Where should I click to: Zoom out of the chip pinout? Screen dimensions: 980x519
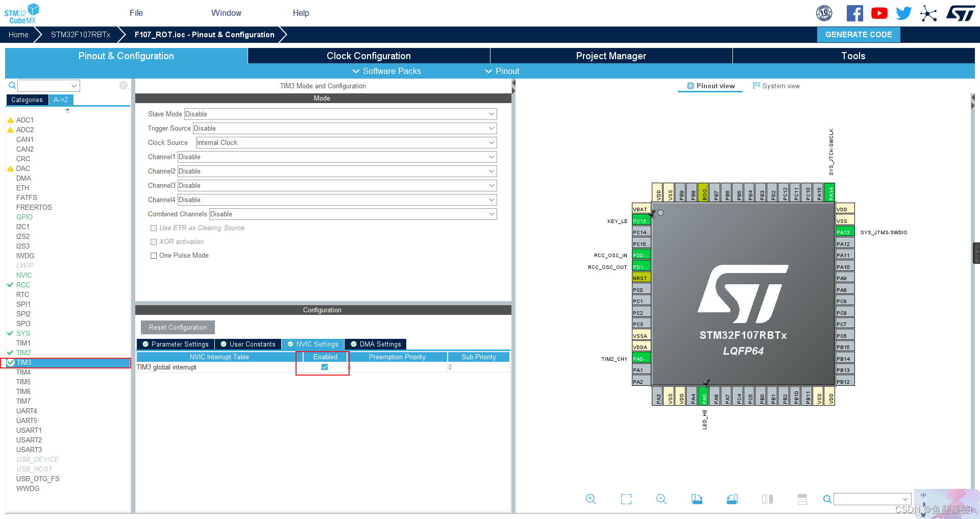point(661,499)
